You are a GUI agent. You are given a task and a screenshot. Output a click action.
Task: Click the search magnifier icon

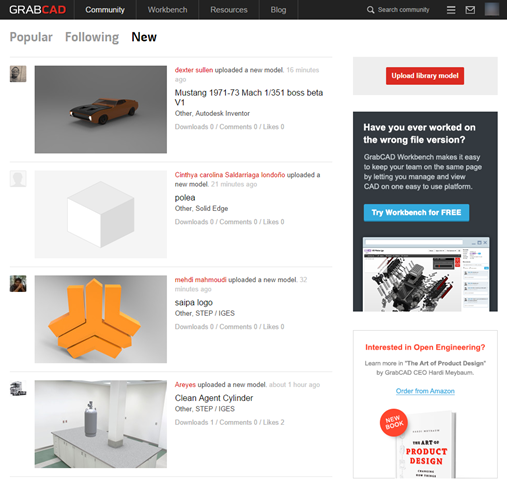[370, 10]
